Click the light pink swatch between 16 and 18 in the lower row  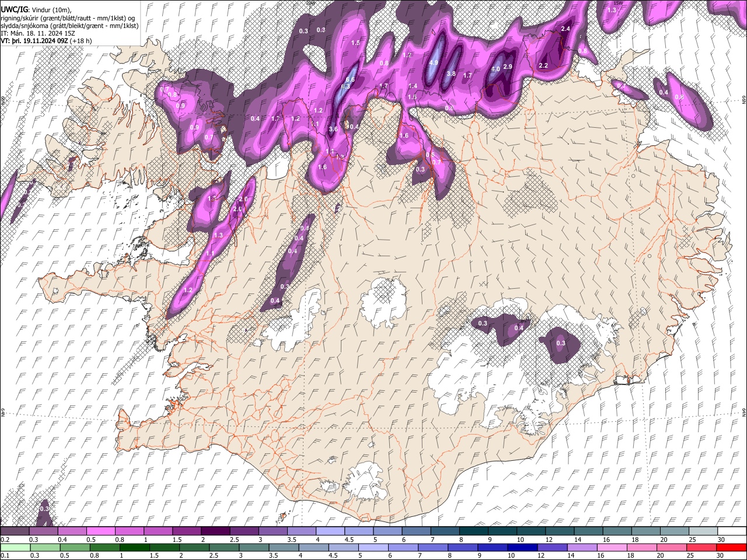(612, 547)
